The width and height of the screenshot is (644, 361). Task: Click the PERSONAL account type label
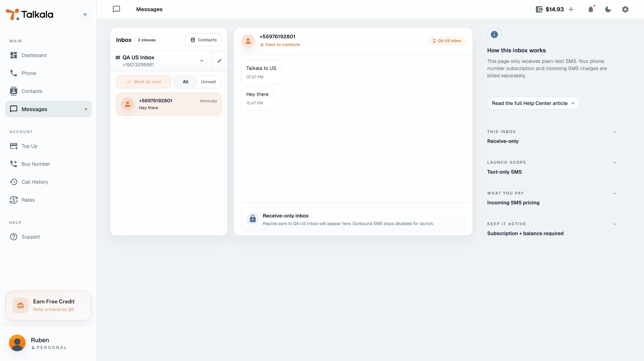point(52,348)
